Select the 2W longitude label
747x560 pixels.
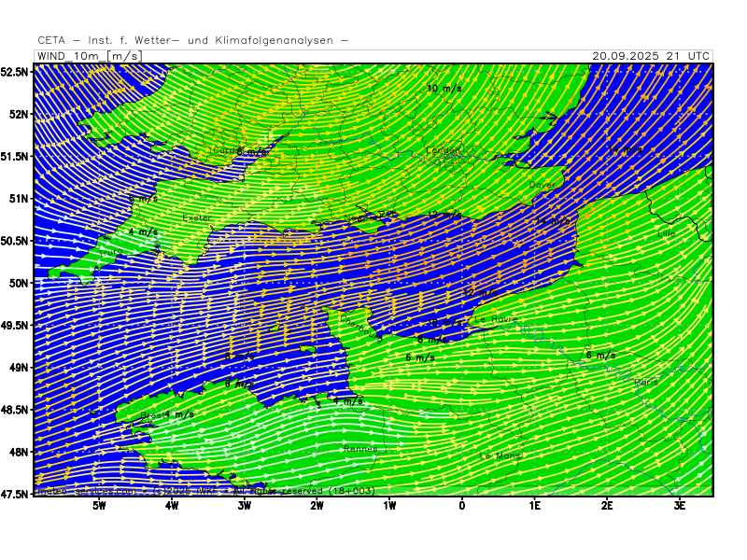317,506
